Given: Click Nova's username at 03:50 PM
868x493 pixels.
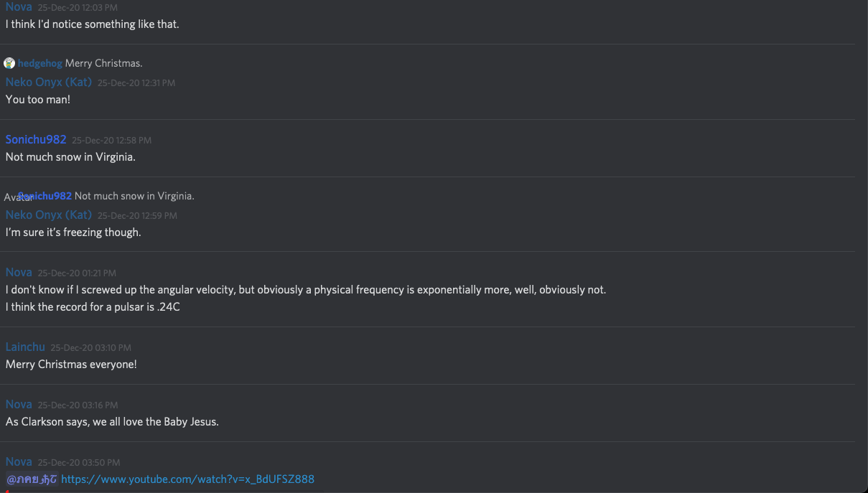Looking at the screenshot, I should pos(19,461).
